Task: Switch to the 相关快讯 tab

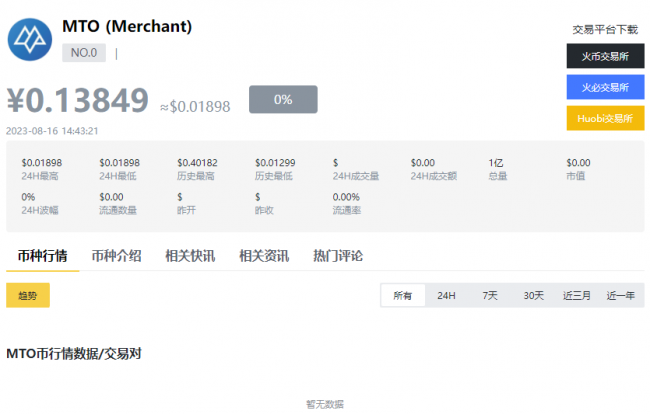Action: coord(190,256)
